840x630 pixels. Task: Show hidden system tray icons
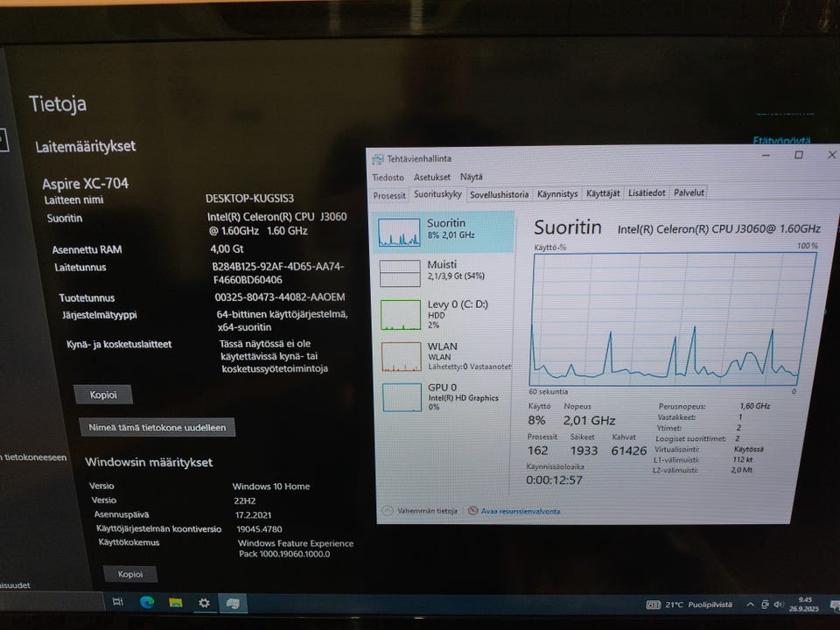[x=751, y=605]
